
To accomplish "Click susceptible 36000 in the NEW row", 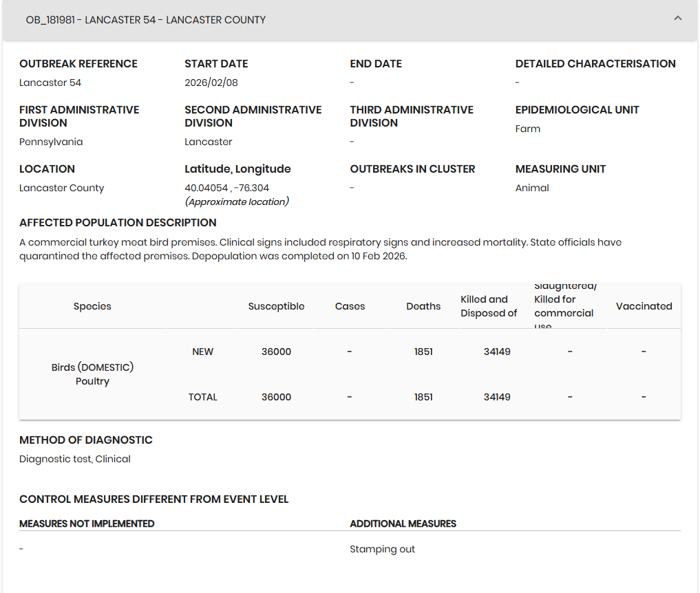I will click(x=276, y=352).
